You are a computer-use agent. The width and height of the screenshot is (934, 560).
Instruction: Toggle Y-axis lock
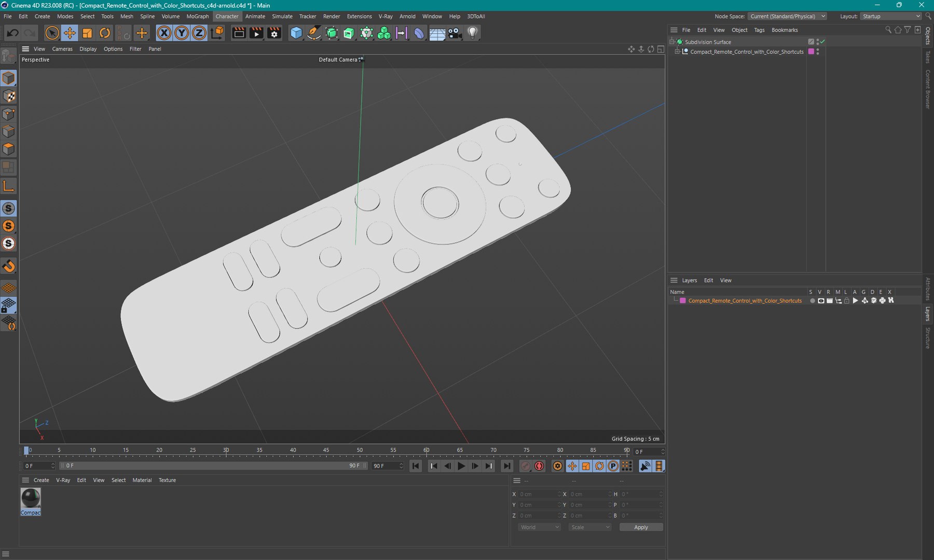coord(182,33)
